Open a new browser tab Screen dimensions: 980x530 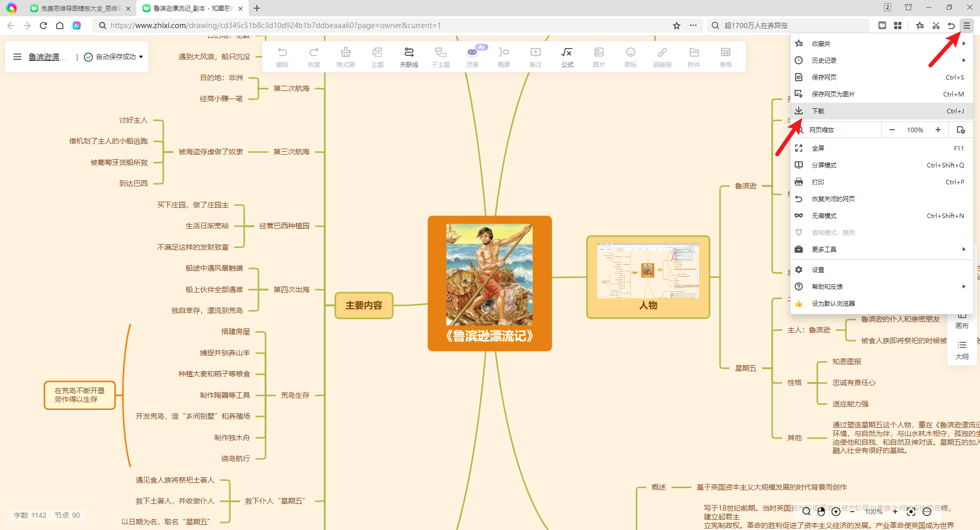[257, 8]
